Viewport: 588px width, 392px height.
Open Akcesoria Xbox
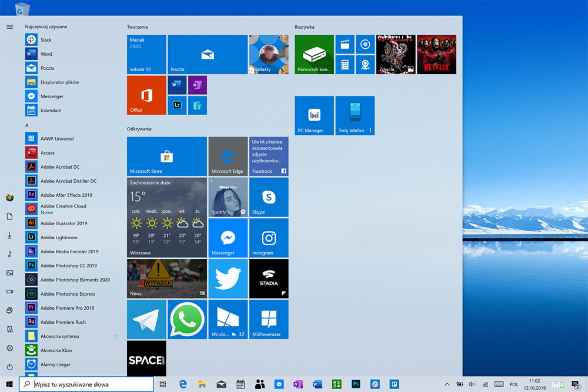(x=71, y=350)
